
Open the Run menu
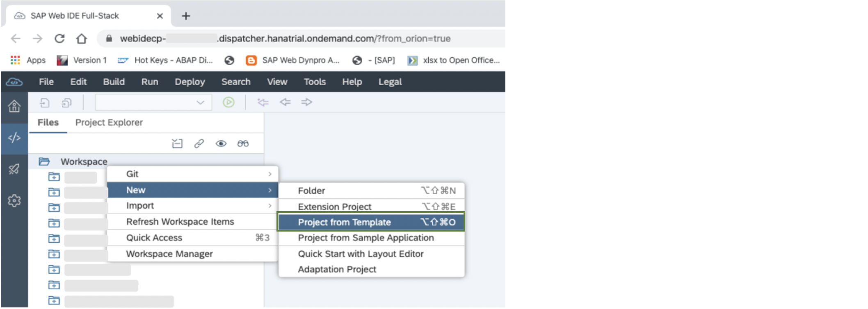tap(150, 82)
